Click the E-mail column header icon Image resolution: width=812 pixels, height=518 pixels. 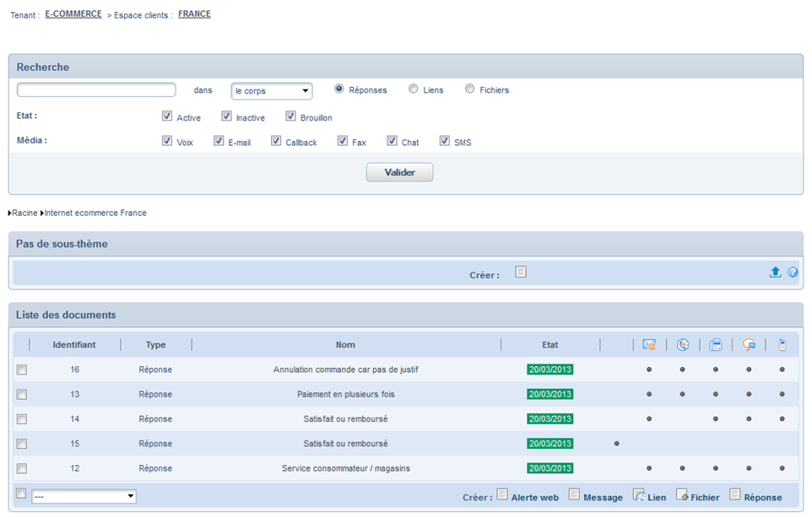tap(649, 345)
